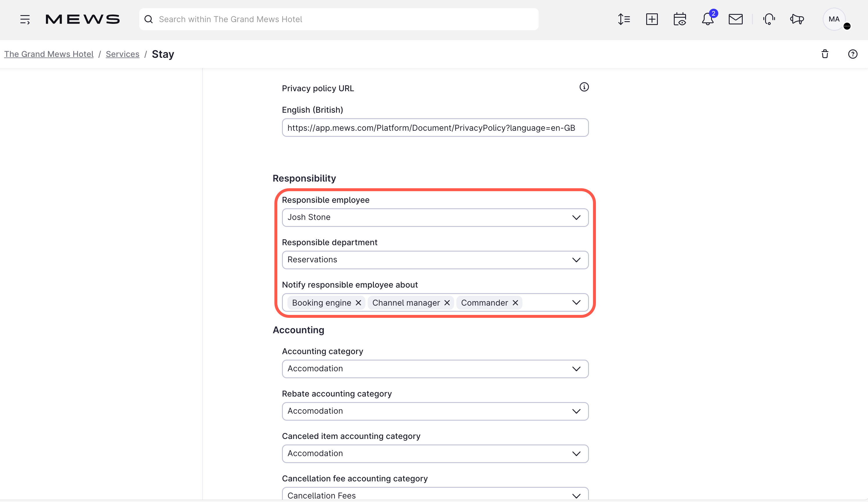Viewport: 868px width, 502px height.
Task: View the Privacy policy URL info tooltip
Action: [x=584, y=87]
